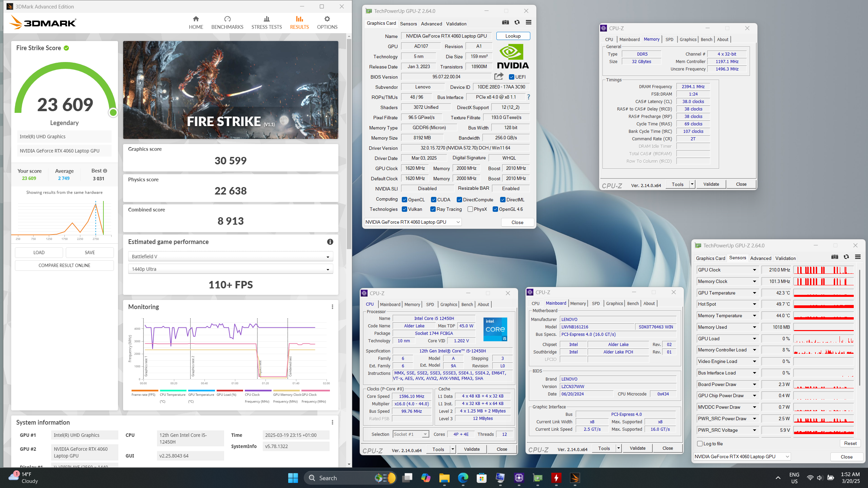Open hamburger menu in GPU-Z Graphics Card window

click(x=528, y=22)
